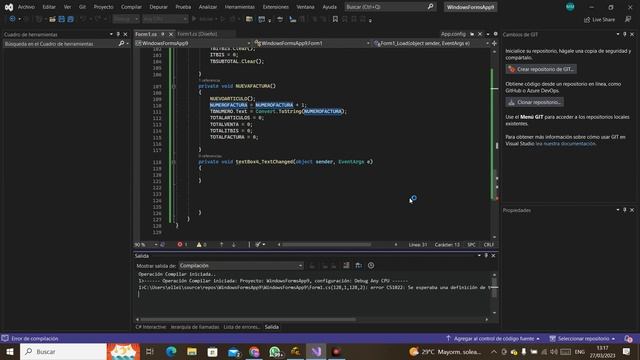Click the Save icon in the toolbar
Screen dimensions: 640x360
pyautogui.click(x=62, y=19)
